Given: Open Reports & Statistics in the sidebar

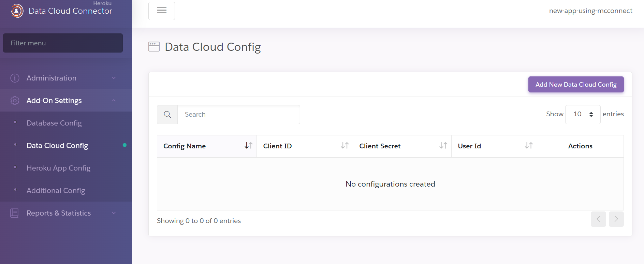Looking at the screenshot, I should (66, 213).
